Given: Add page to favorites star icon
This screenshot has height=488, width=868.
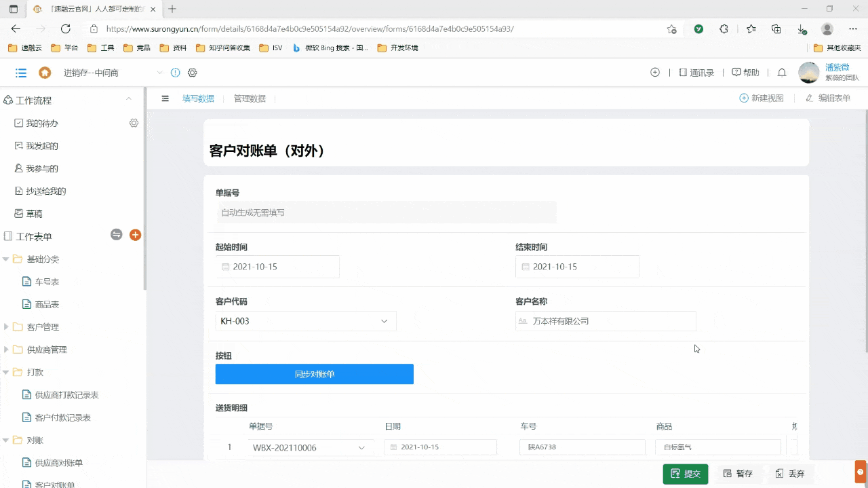Looking at the screenshot, I should pos(671,29).
